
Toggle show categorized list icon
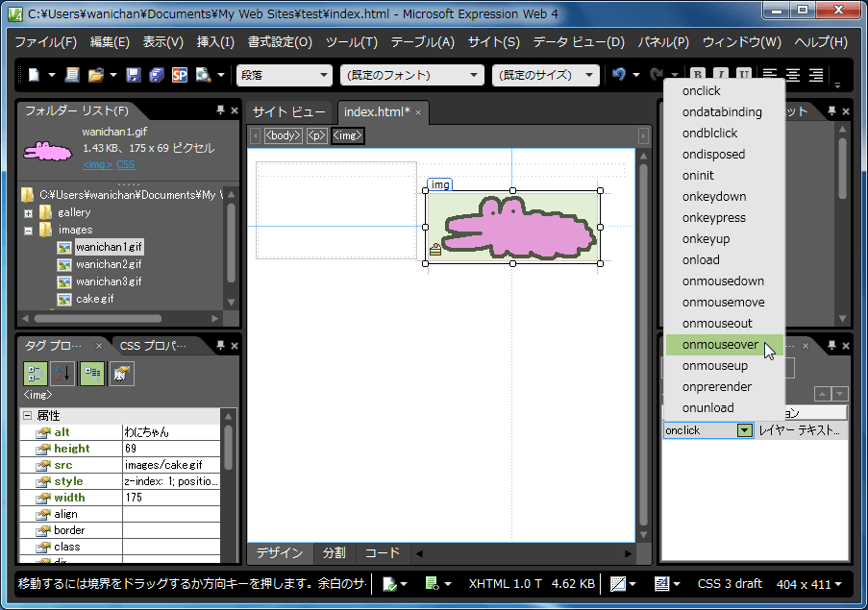click(35, 374)
